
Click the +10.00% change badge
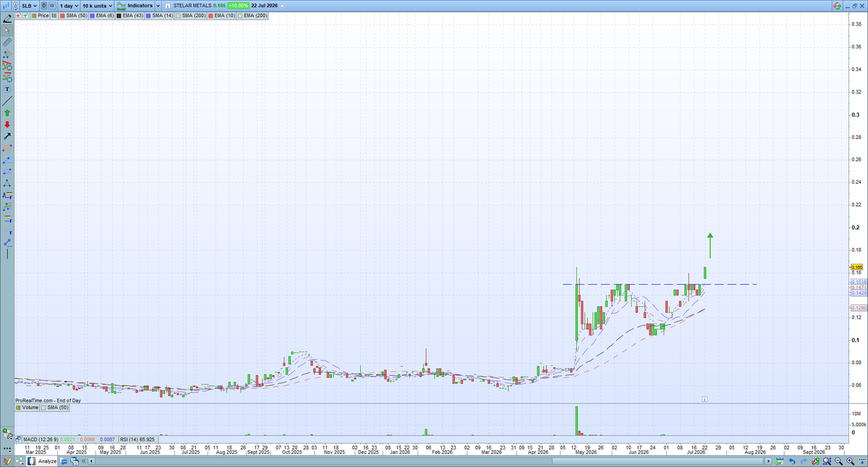tap(239, 5)
